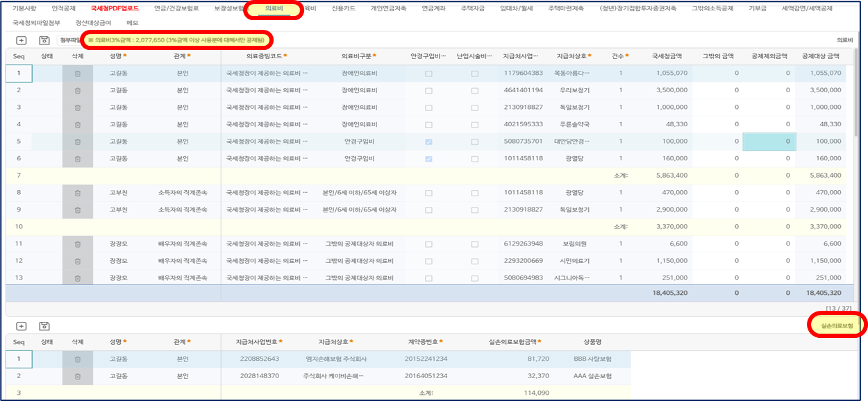The width and height of the screenshot is (868, 401).
Task: Open the 기본사항 tab
Action: coord(25,8)
